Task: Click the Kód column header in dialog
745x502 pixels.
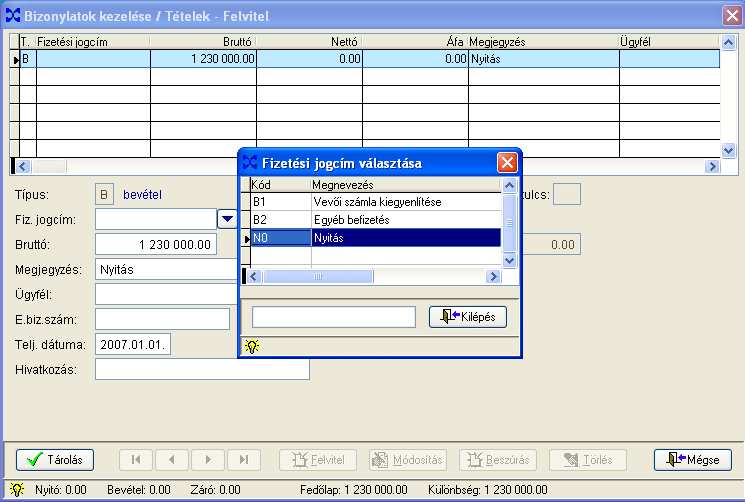Action: coord(281,185)
